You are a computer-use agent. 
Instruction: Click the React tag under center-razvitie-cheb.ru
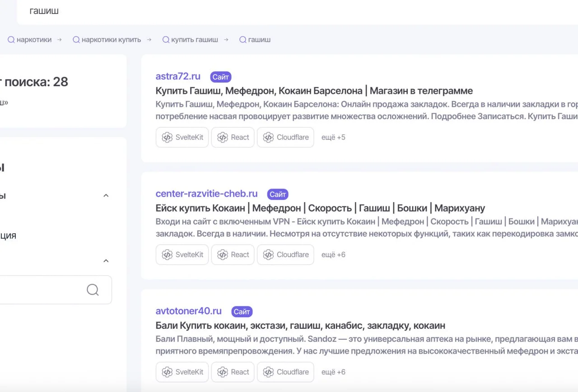pos(233,254)
